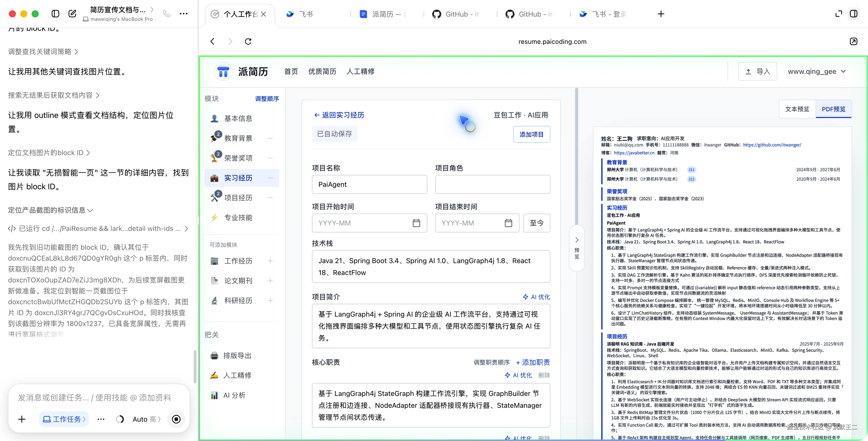Collapse 定位产品截图的标识信息 step
The width and height of the screenshot is (868, 441).
point(51,210)
